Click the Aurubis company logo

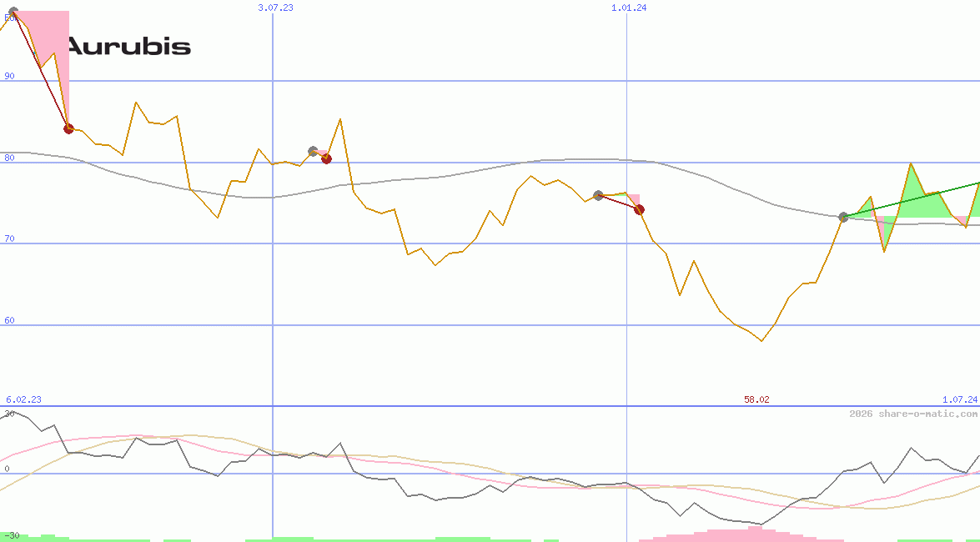[128, 47]
